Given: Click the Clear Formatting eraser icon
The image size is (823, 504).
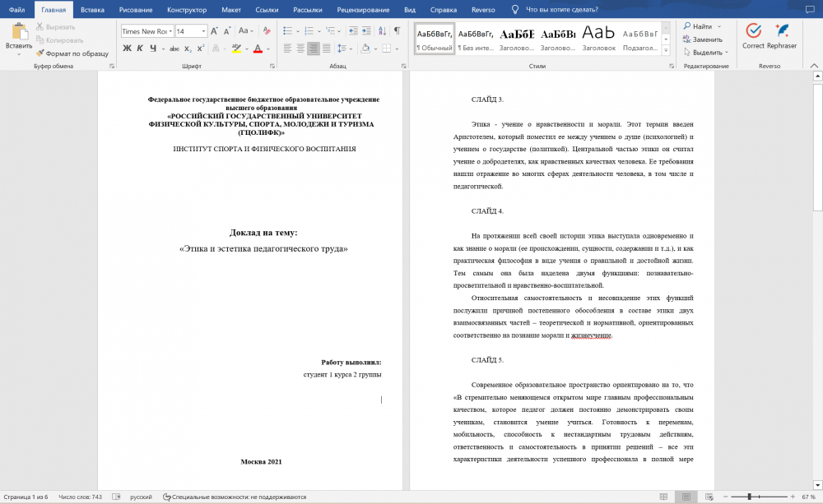Looking at the screenshot, I should [x=267, y=31].
